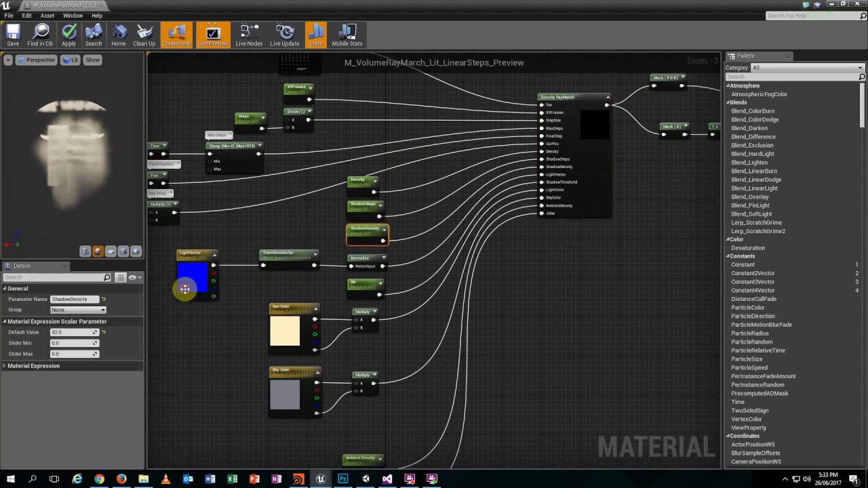This screenshot has height=488, width=868.
Task: Open Houdini from the taskbar
Action: (298, 479)
